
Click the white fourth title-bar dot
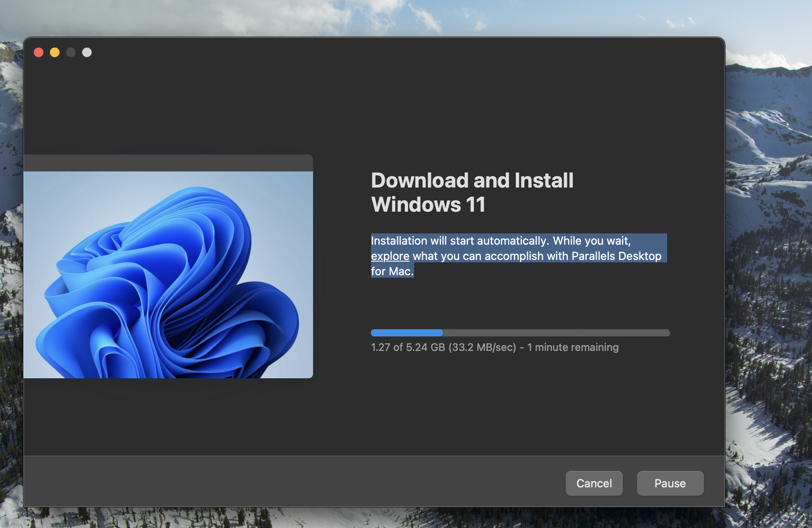[x=87, y=52]
